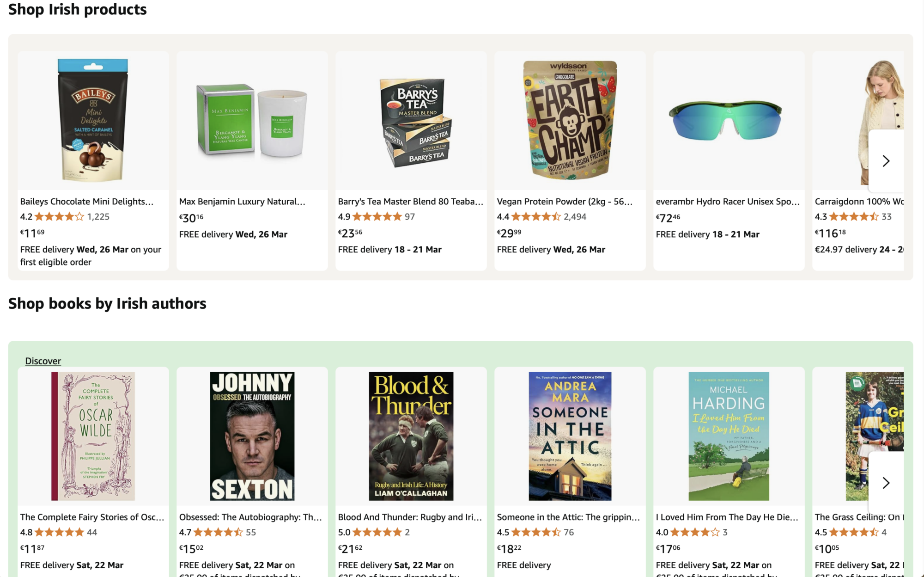View Someone in the Attic book cover
The width and height of the screenshot is (924, 577).
tap(570, 436)
